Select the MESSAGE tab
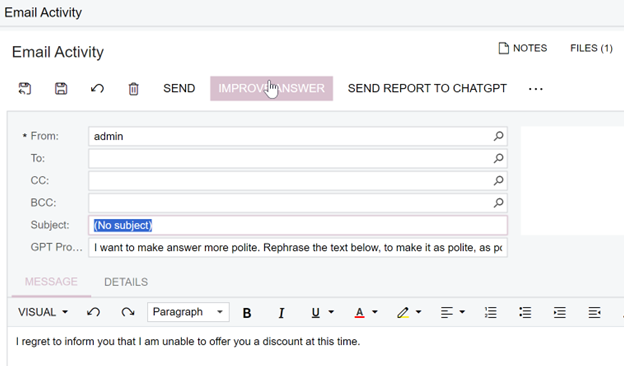The width and height of the screenshot is (624, 366). [x=51, y=282]
